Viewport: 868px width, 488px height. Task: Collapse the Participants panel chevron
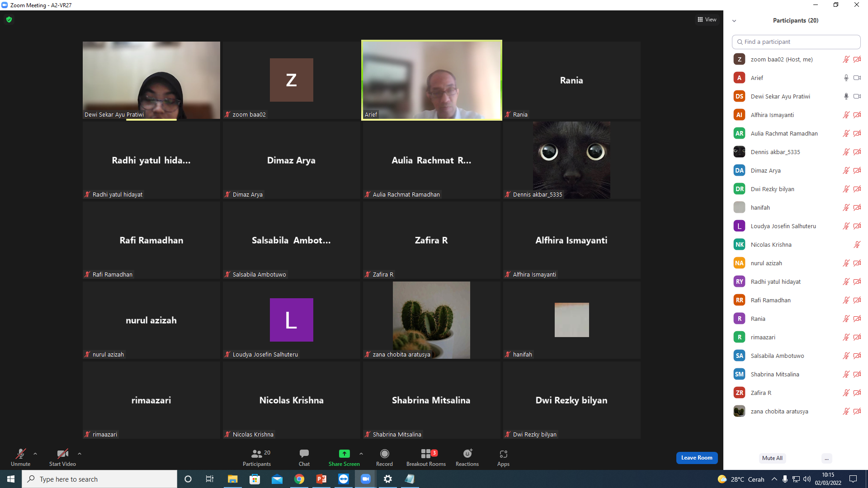[x=734, y=21]
